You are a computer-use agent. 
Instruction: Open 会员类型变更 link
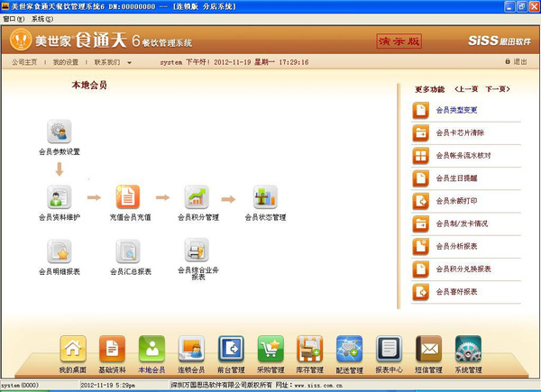pyautogui.click(x=456, y=110)
